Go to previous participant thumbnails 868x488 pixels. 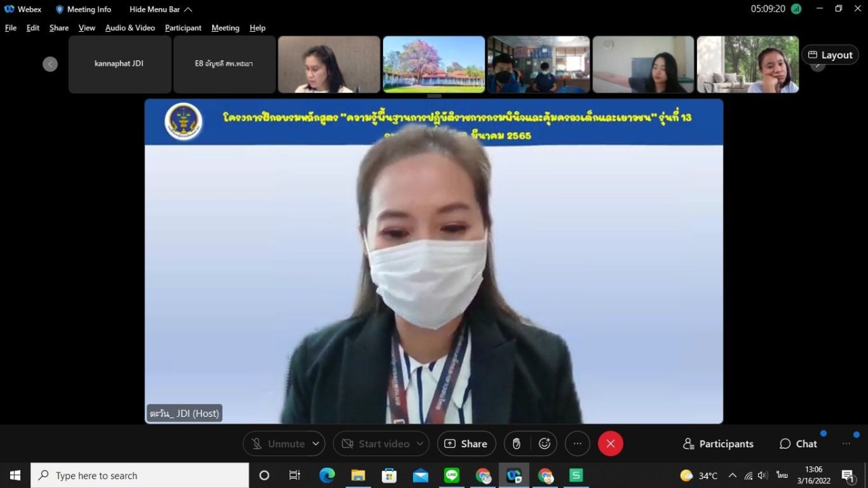tap(50, 64)
